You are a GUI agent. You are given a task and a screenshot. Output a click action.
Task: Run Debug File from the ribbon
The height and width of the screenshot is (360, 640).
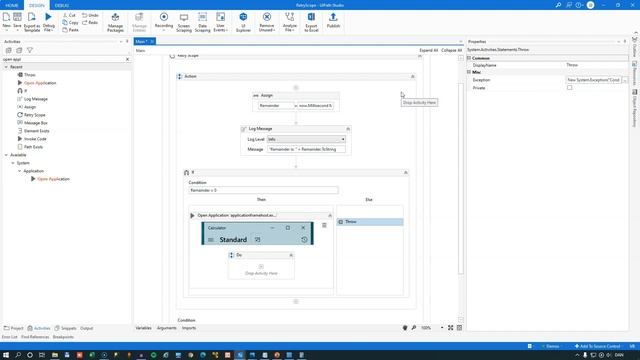[x=49, y=22]
